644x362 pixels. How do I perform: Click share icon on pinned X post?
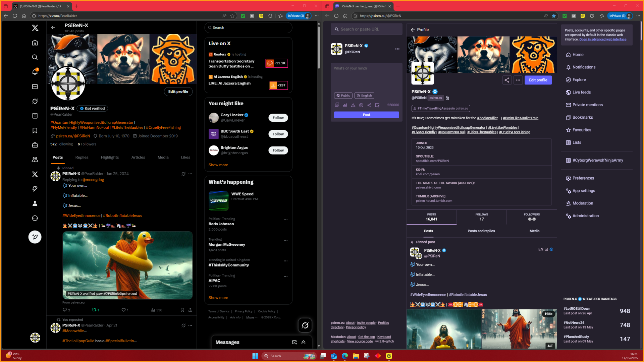[190, 310]
